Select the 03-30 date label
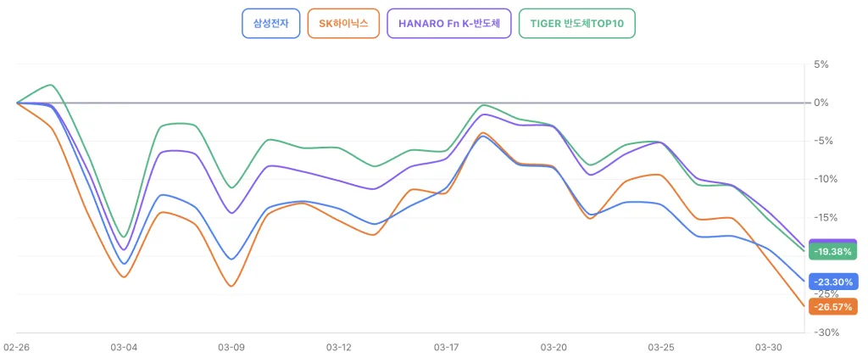The image size is (868, 363). click(x=768, y=348)
